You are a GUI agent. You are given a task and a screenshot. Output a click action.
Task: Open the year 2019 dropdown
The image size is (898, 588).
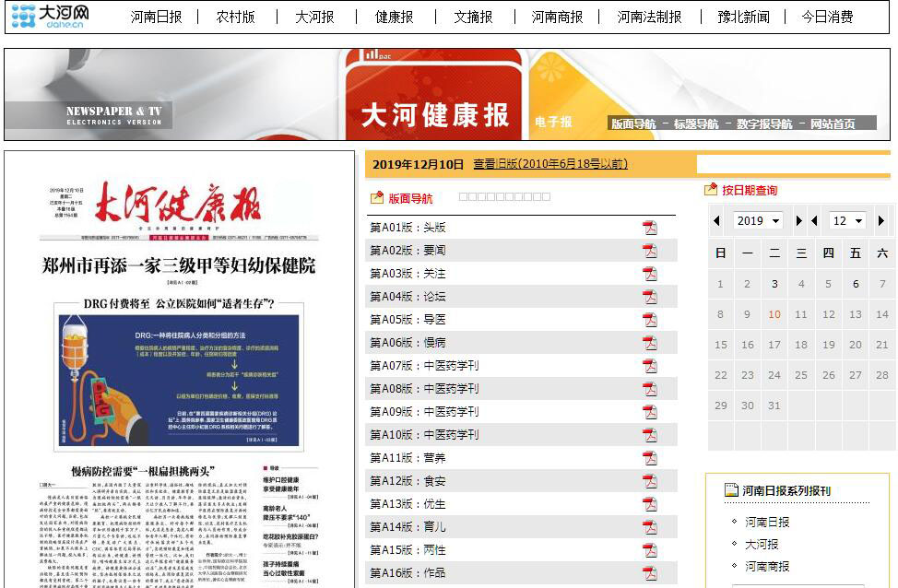(x=757, y=221)
